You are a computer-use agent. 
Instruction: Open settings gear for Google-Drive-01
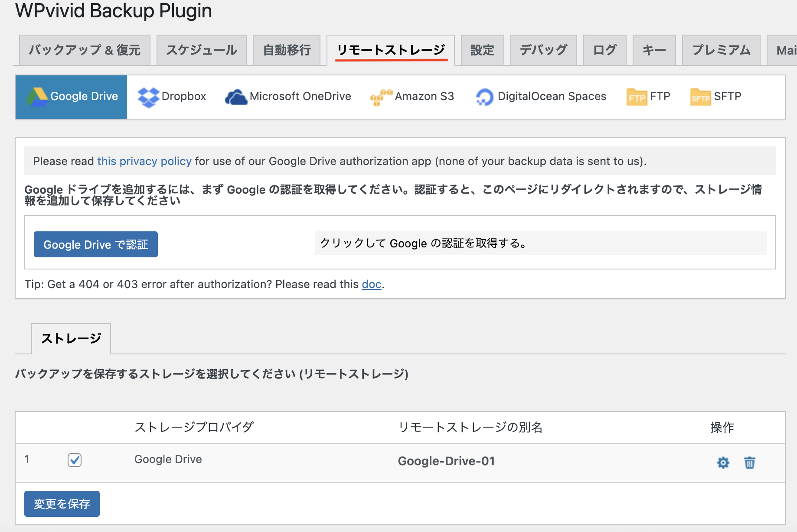point(723,463)
